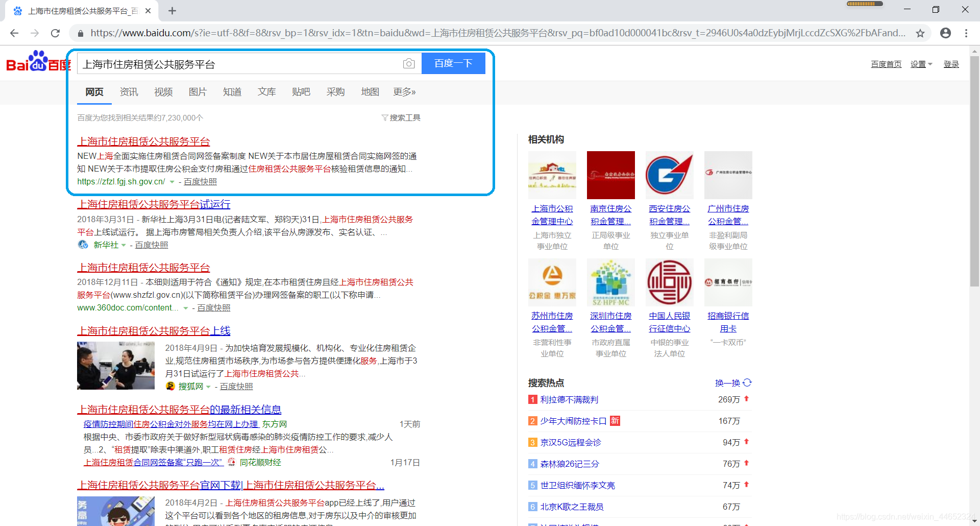Switch to the 采购 tab
The height and width of the screenshot is (526, 980).
tap(335, 92)
